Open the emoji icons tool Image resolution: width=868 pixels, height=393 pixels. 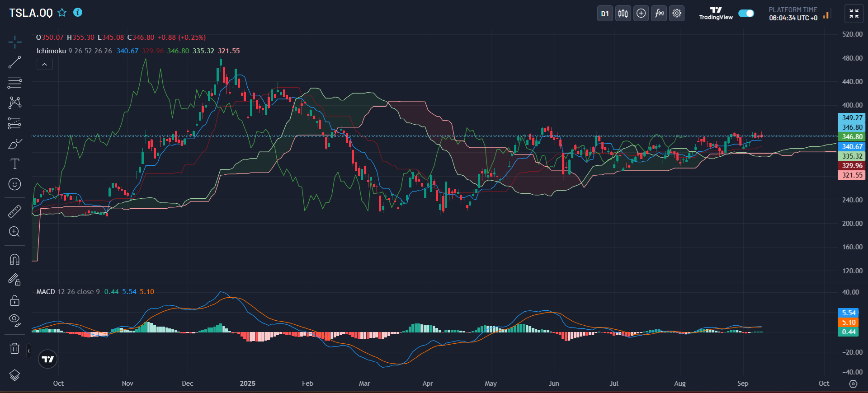click(x=14, y=184)
